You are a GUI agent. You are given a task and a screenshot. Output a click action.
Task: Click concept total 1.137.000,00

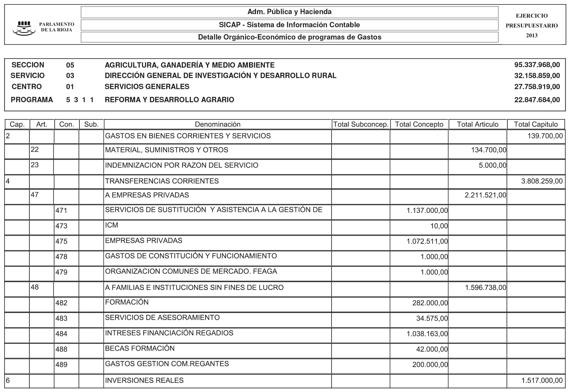pyautogui.click(x=427, y=211)
